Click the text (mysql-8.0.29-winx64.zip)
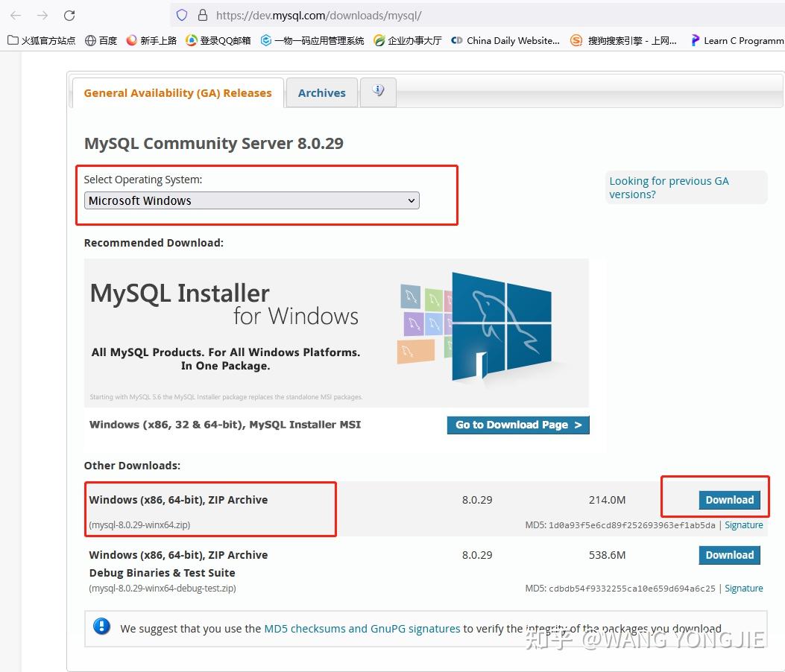This screenshot has width=785, height=672. (x=139, y=525)
